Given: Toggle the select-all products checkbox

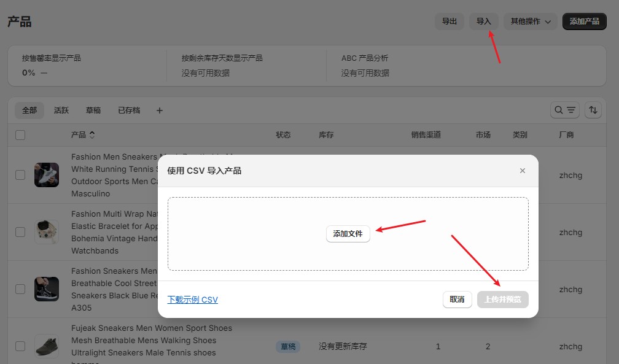Looking at the screenshot, I should click(x=20, y=135).
